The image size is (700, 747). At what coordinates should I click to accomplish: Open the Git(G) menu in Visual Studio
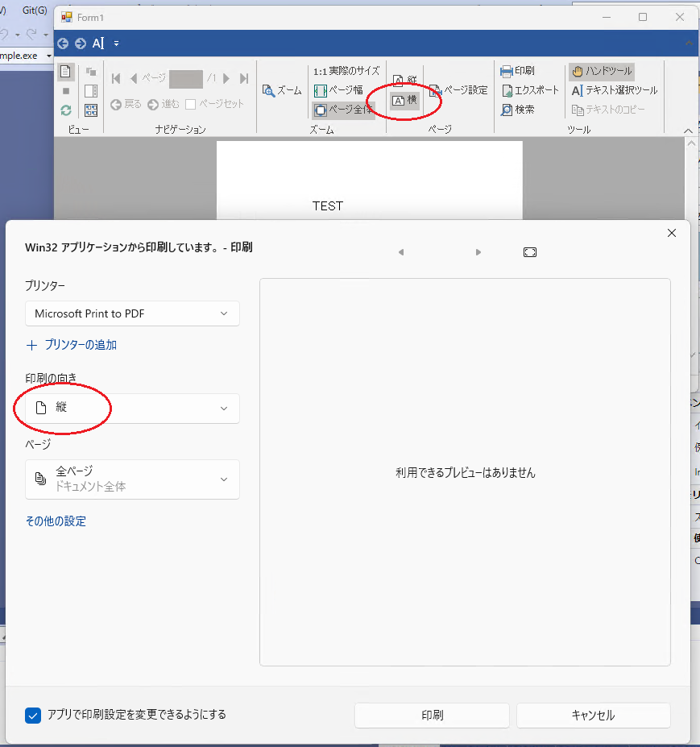pos(35,10)
